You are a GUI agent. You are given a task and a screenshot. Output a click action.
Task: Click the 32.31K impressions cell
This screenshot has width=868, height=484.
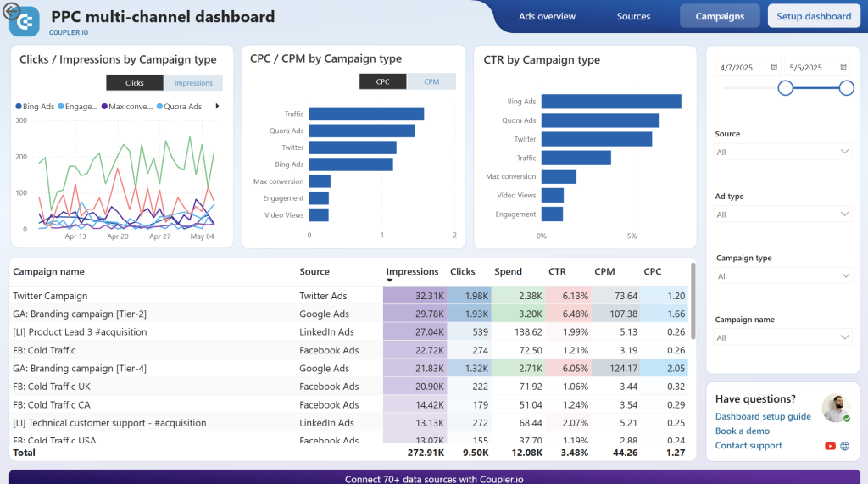(415, 296)
